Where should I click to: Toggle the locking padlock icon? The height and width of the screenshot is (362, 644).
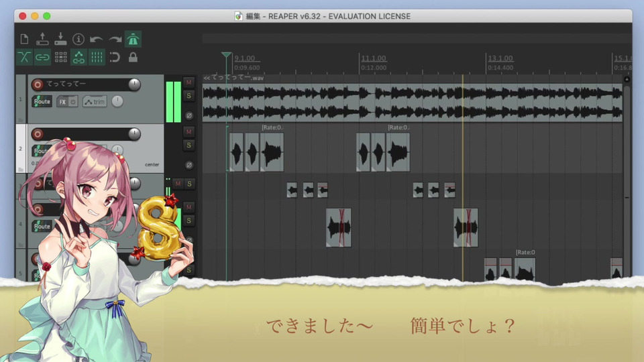click(133, 57)
